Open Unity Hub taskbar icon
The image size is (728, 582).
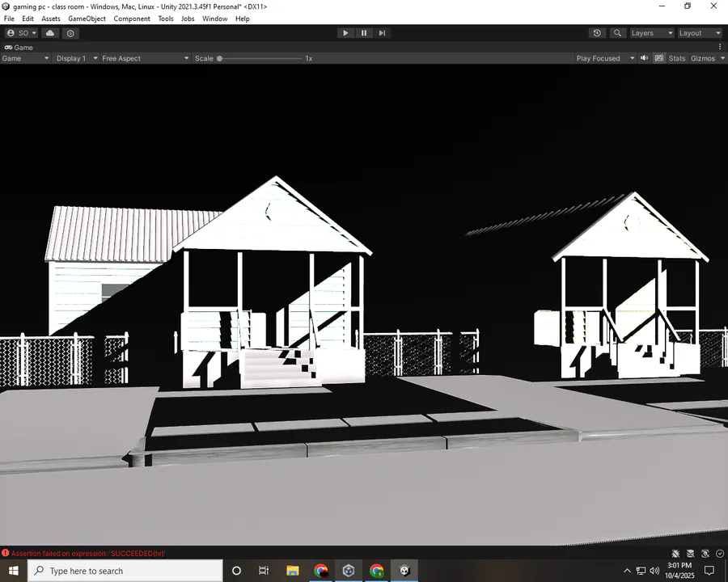point(349,571)
